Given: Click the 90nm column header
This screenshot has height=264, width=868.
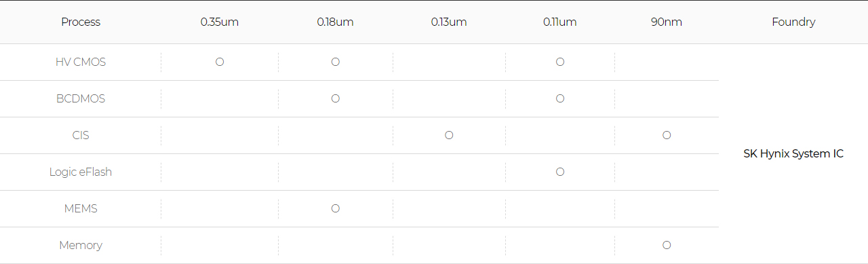Looking at the screenshot, I should click(667, 22).
